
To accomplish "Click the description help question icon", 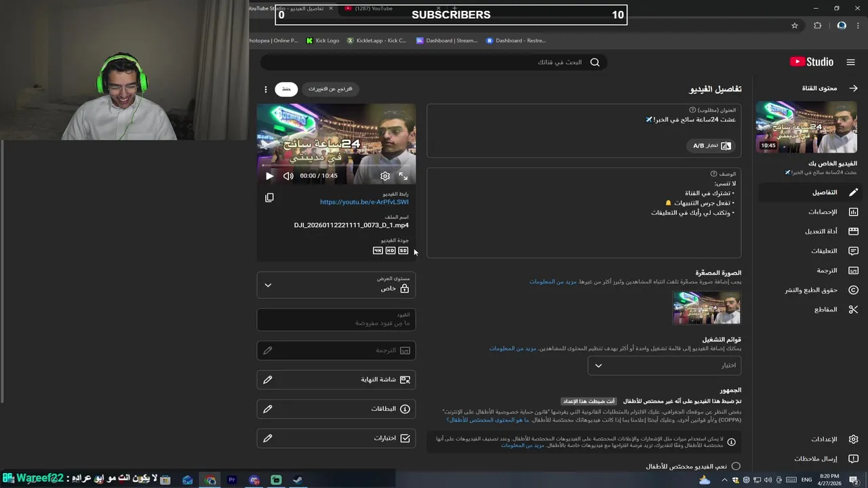I will (x=713, y=174).
